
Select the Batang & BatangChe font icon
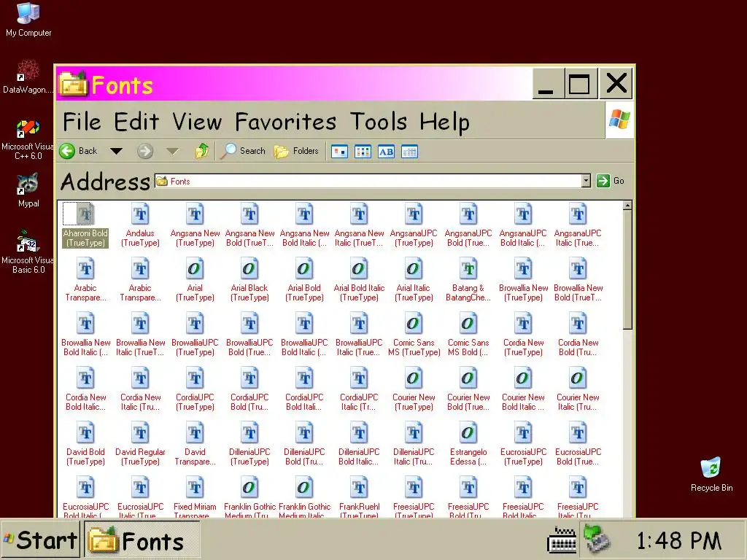469,268
